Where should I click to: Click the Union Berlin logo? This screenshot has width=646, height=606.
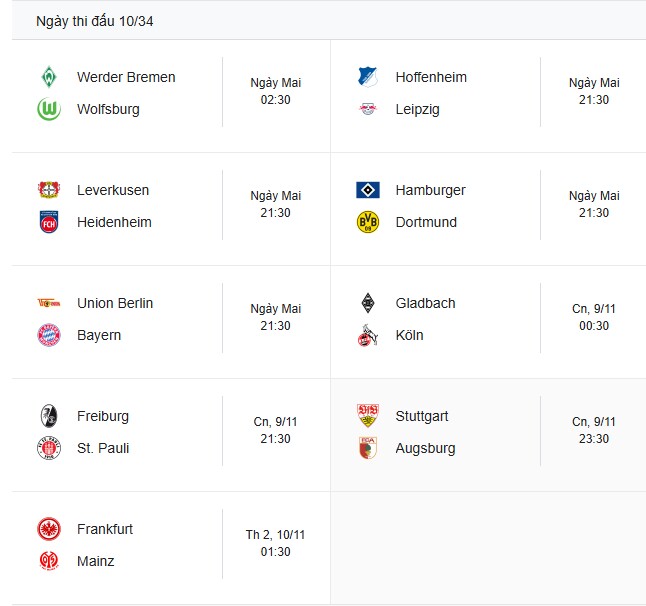[48, 303]
